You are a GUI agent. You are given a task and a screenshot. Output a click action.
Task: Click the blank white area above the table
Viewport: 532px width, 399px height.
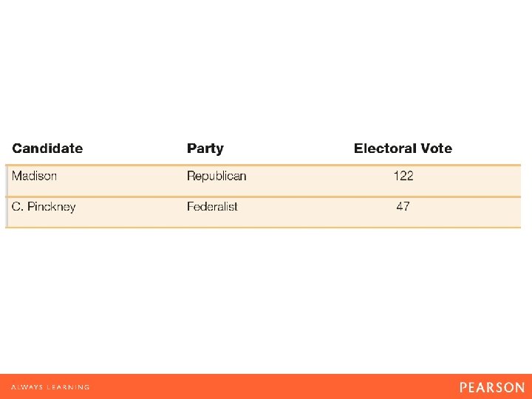(x=266, y=66)
